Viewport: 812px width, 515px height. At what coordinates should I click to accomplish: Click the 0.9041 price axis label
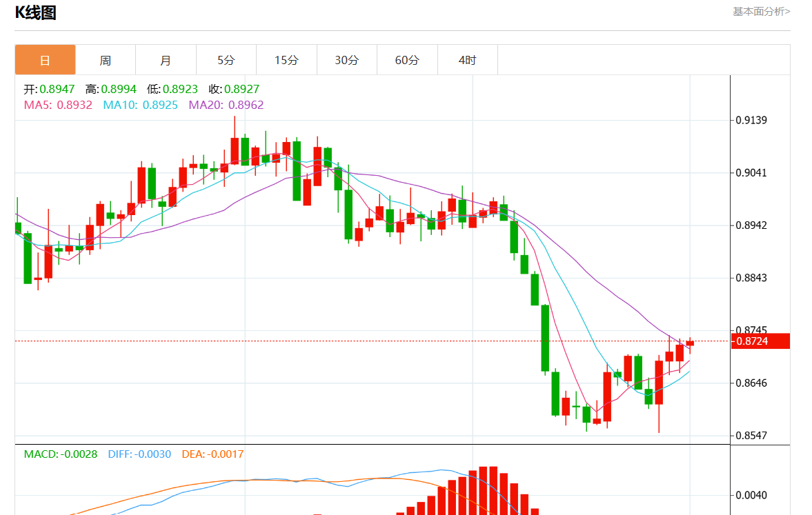(x=751, y=173)
